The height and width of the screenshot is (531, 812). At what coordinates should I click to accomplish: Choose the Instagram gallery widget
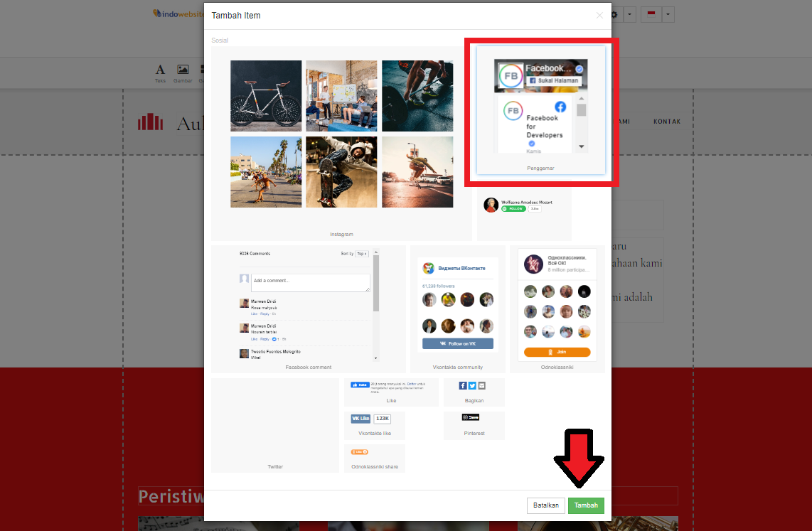coord(341,142)
